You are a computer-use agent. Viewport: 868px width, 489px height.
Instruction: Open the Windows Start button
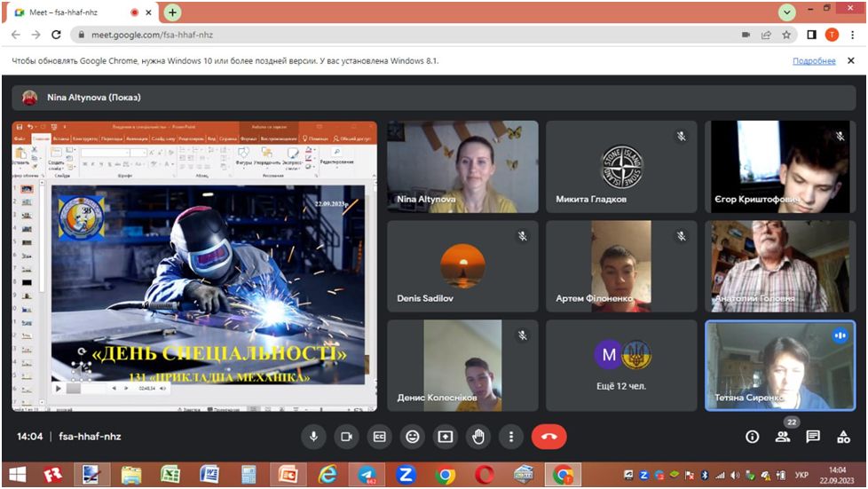pos(17,475)
